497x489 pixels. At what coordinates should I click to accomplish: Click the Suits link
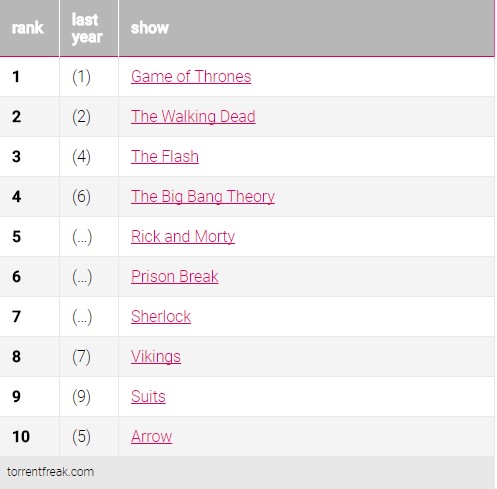(x=148, y=396)
